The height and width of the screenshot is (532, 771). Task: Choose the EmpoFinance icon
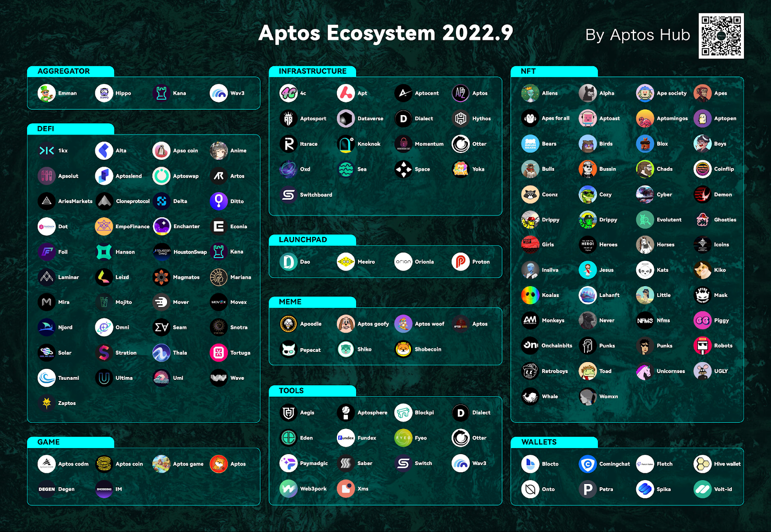pos(104,226)
